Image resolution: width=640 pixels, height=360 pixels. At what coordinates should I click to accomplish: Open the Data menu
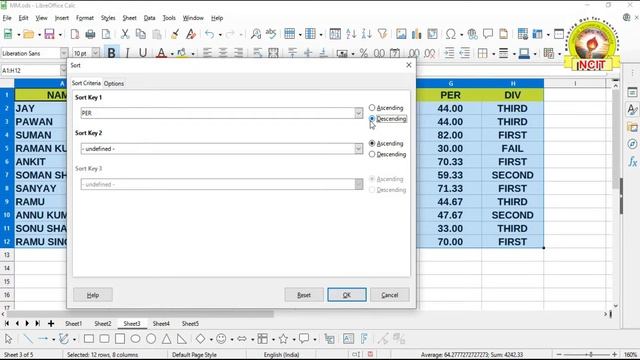[x=149, y=18]
